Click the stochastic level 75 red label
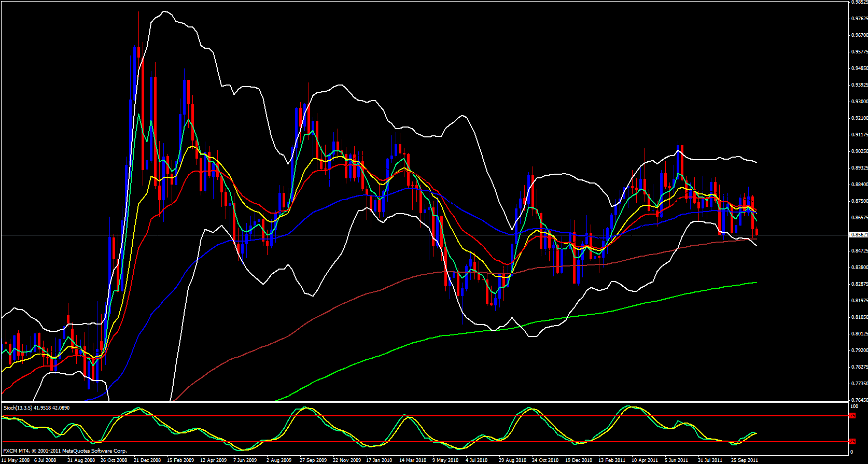868x464 pixels. (x=852, y=416)
